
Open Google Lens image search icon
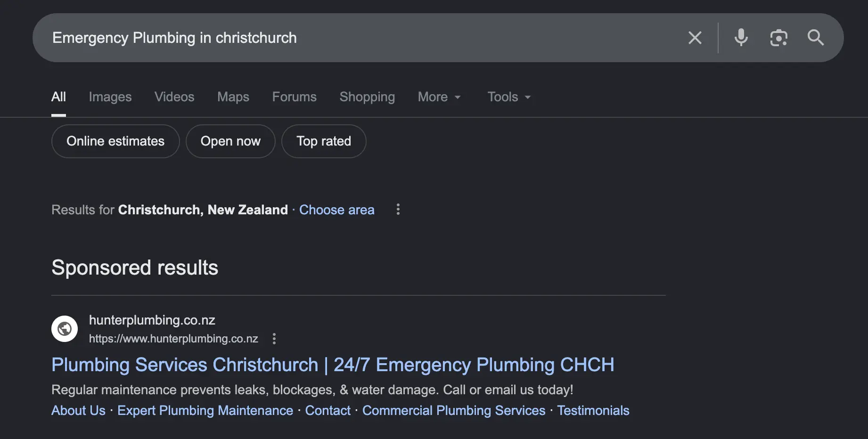[x=779, y=38]
